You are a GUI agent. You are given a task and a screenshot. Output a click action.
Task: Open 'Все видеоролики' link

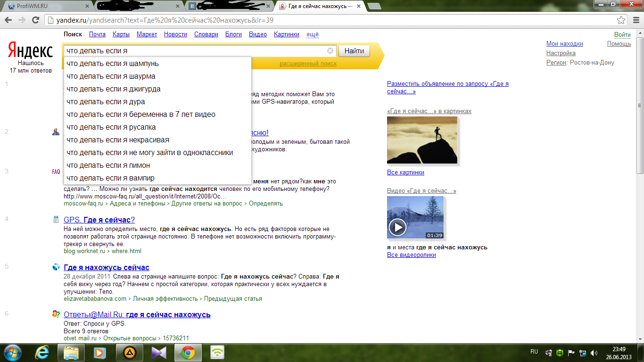click(x=412, y=255)
